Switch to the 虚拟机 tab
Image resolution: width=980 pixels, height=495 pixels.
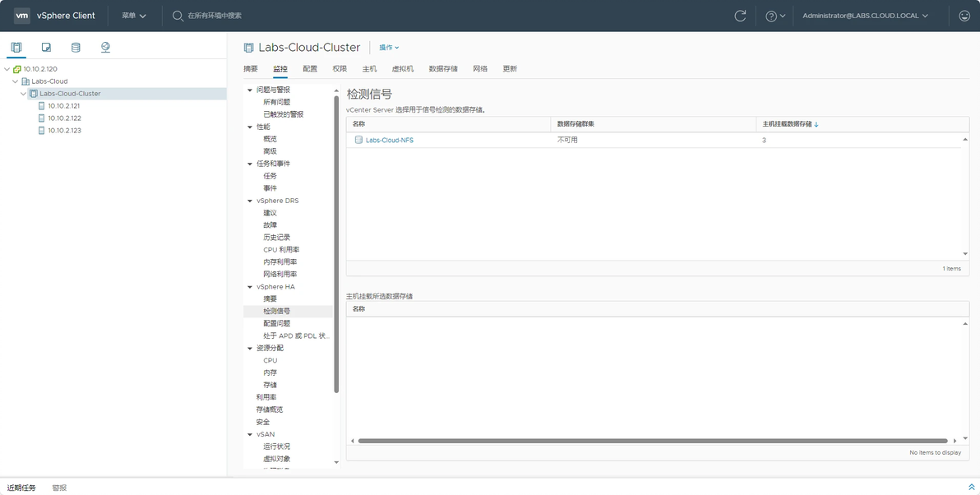click(x=403, y=69)
